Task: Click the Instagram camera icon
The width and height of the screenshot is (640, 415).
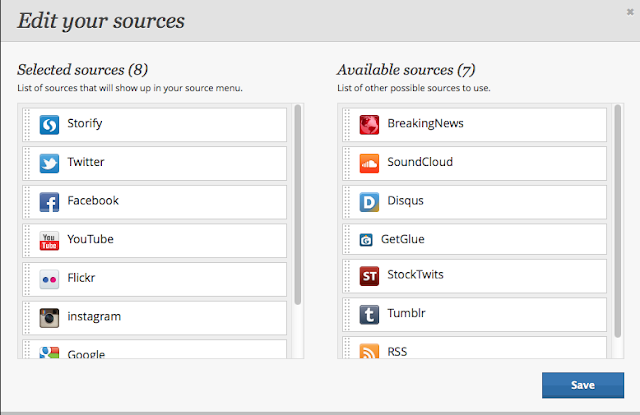Action: point(49,318)
